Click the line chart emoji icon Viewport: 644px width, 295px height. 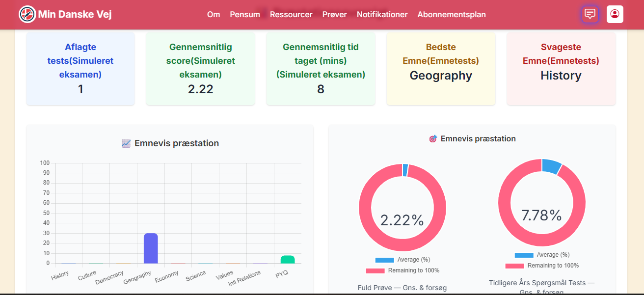[126, 143]
